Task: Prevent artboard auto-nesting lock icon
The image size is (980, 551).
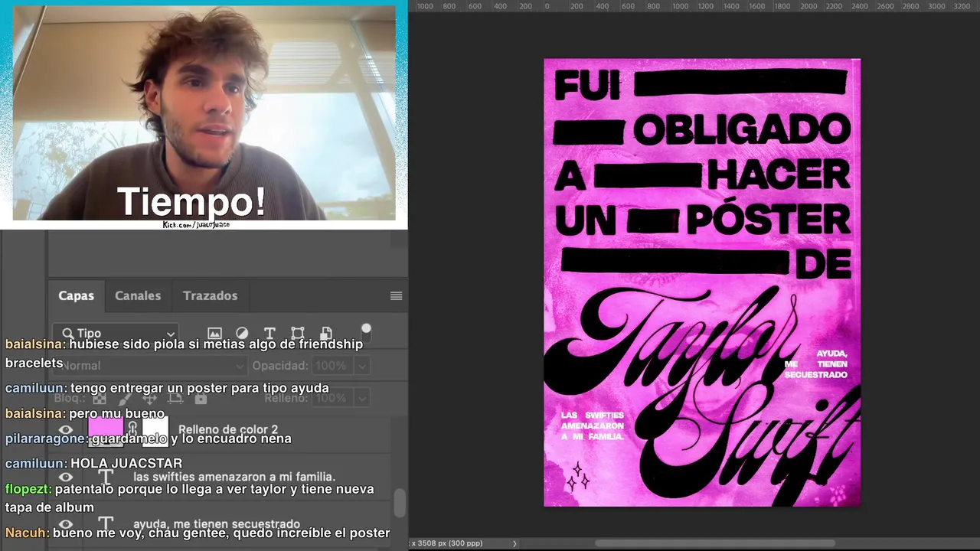Action: coord(175,398)
